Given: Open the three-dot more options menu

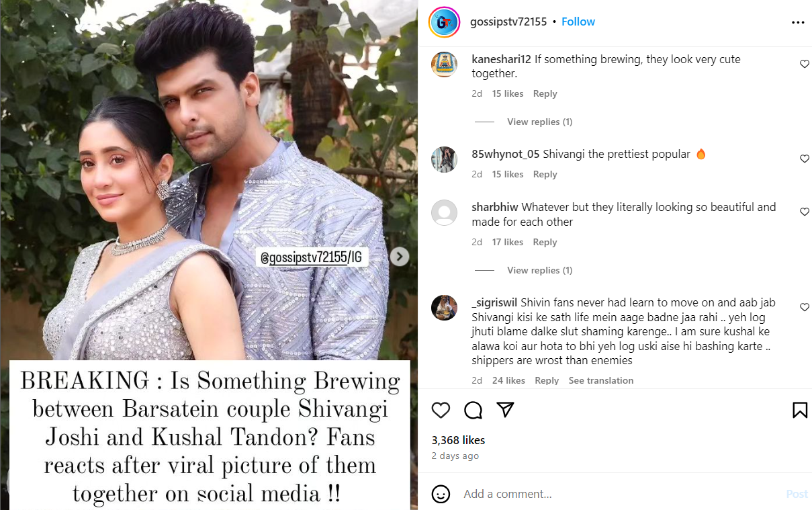Looking at the screenshot, I should [x=798, y=22].
